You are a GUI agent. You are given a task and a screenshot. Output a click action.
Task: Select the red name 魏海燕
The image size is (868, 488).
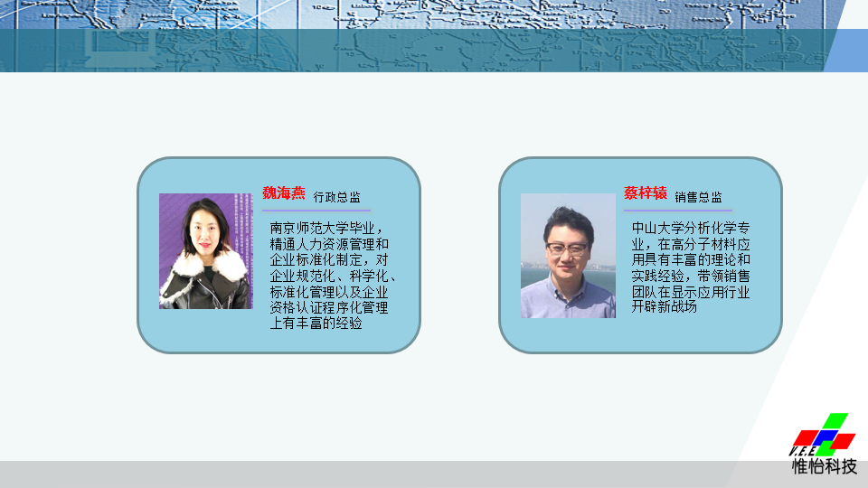[x=283, y=193]
